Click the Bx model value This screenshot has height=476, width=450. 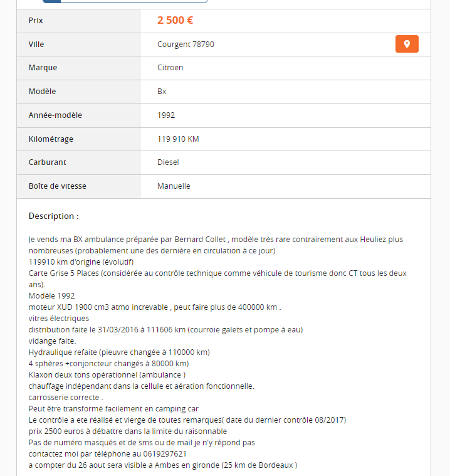click(x=162, y=92)
